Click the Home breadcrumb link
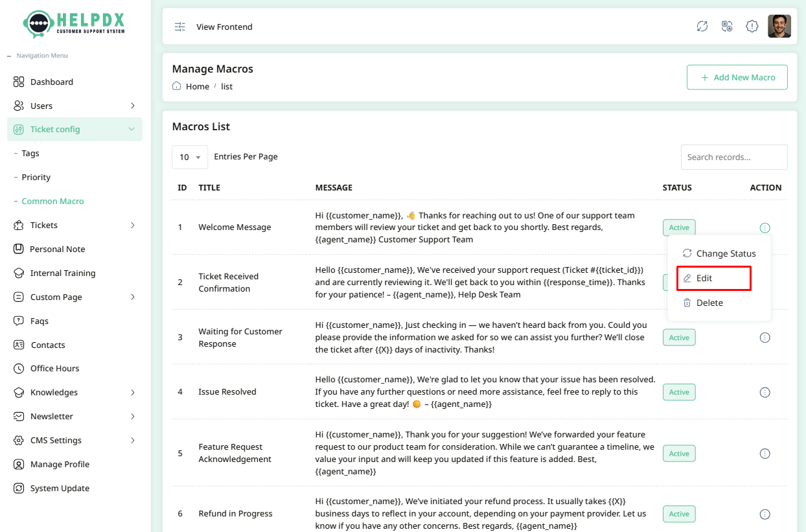806x532 pixels. (198, 86)
